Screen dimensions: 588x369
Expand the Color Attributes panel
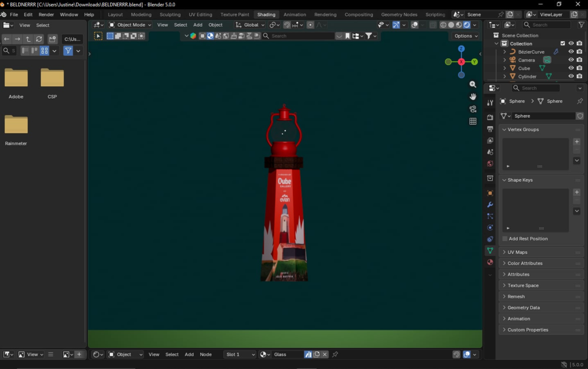point(541,263)
